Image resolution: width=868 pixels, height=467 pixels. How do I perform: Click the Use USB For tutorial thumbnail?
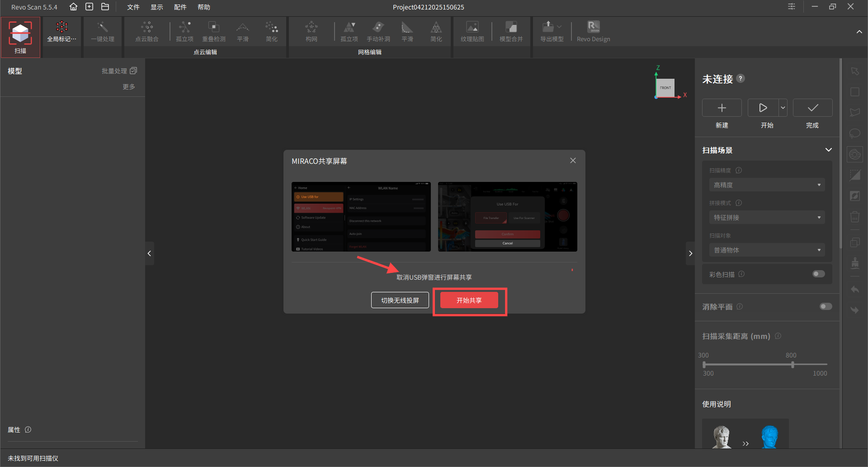508,217
